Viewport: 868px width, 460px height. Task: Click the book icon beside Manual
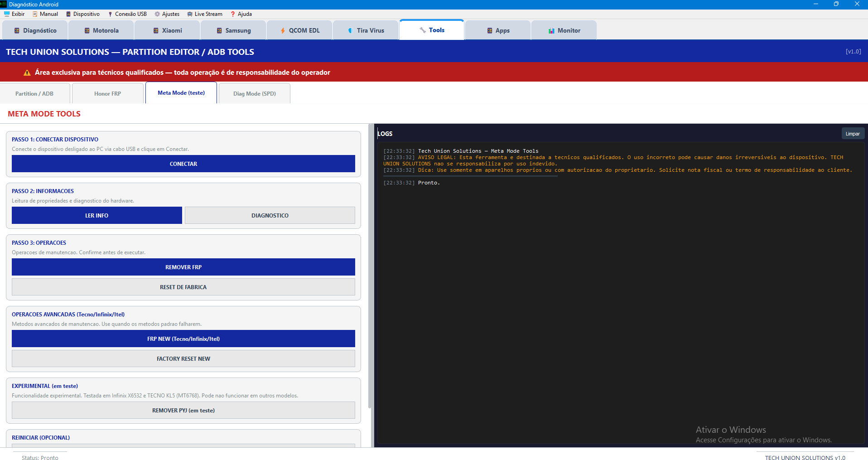tap(35, 14)
